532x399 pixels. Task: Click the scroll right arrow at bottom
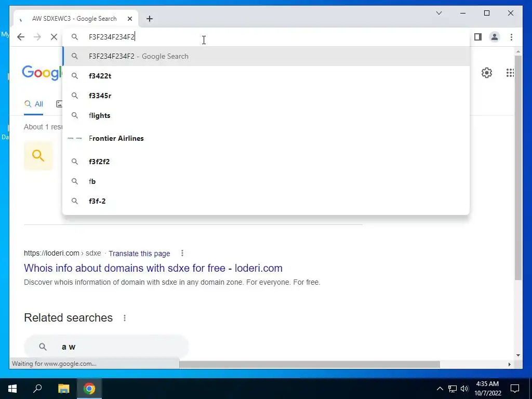pos(509,364)
